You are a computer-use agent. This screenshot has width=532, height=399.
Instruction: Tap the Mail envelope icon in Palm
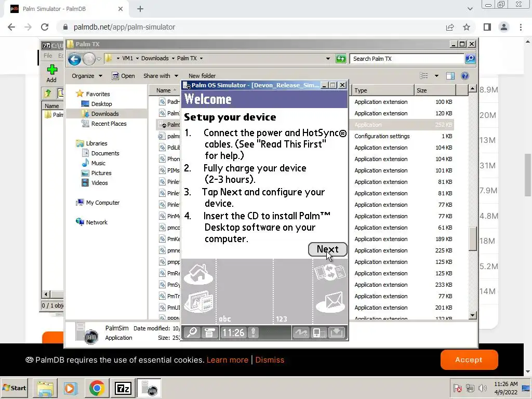330,302
